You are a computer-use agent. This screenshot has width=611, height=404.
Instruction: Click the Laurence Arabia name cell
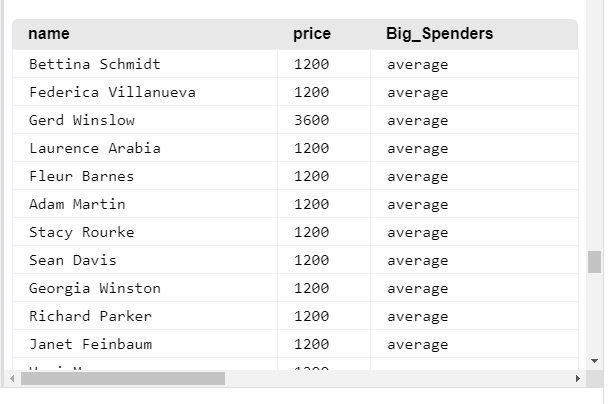[145, 148]
